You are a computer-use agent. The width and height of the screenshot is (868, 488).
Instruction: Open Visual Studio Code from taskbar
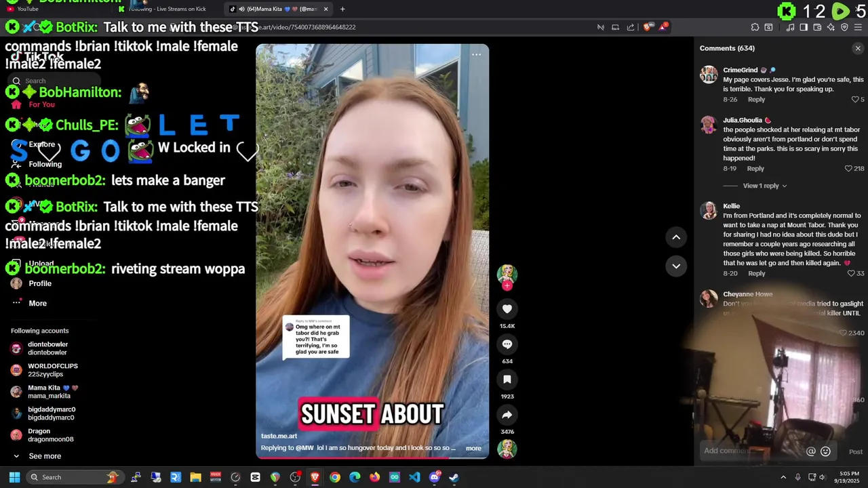pyautogui.click(x=414, y=477)
